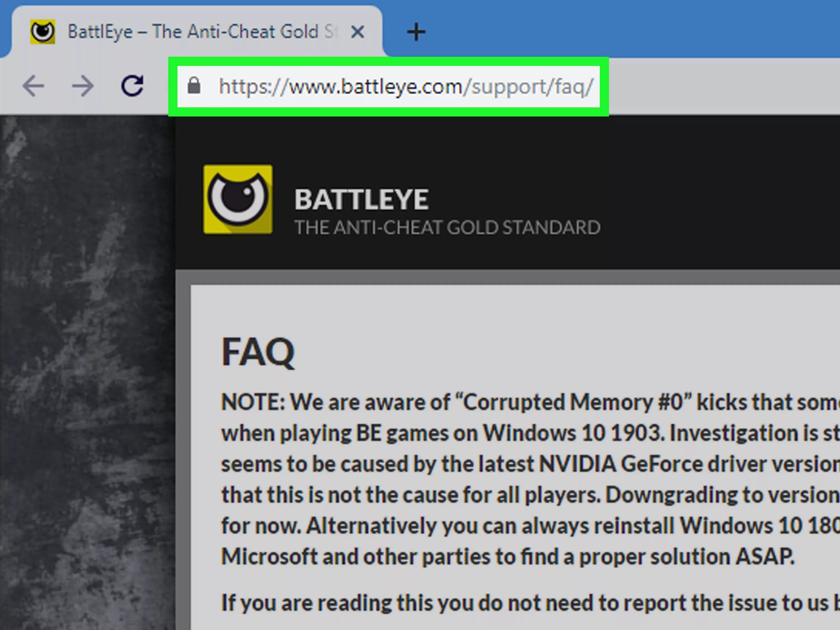The width and height of the screenshot is (840, 630).
Task: Click the address bar showing battleye.com/support/faq/
Action: 388,87
